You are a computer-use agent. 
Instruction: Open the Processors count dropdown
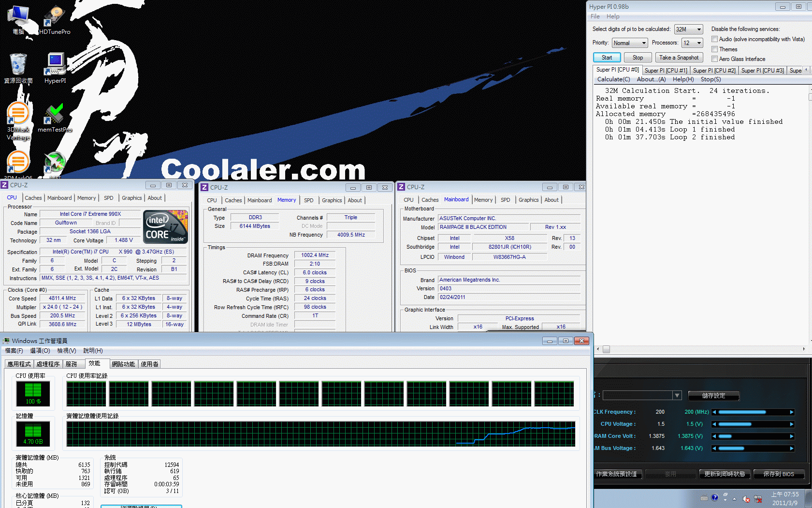692,43
